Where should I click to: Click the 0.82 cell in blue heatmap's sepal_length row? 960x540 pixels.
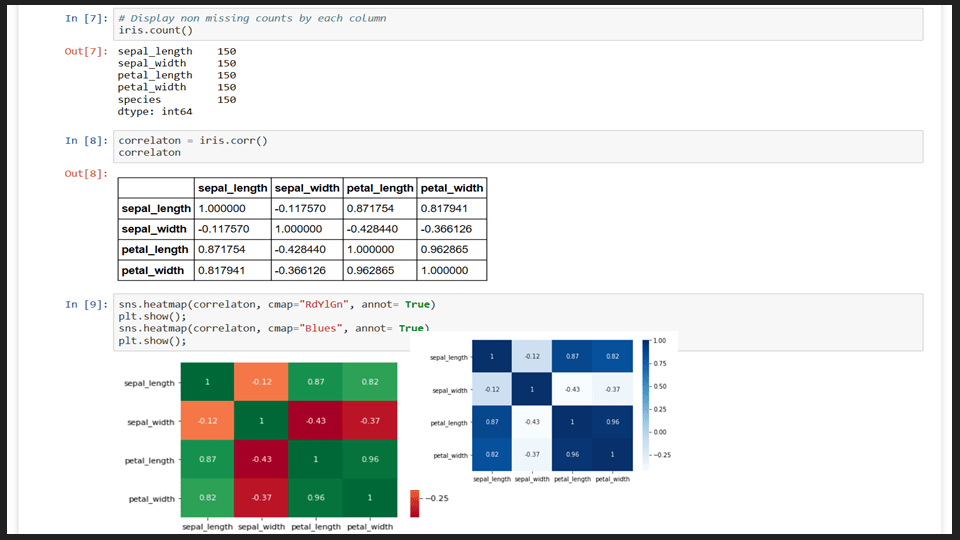tap(612, 356)
